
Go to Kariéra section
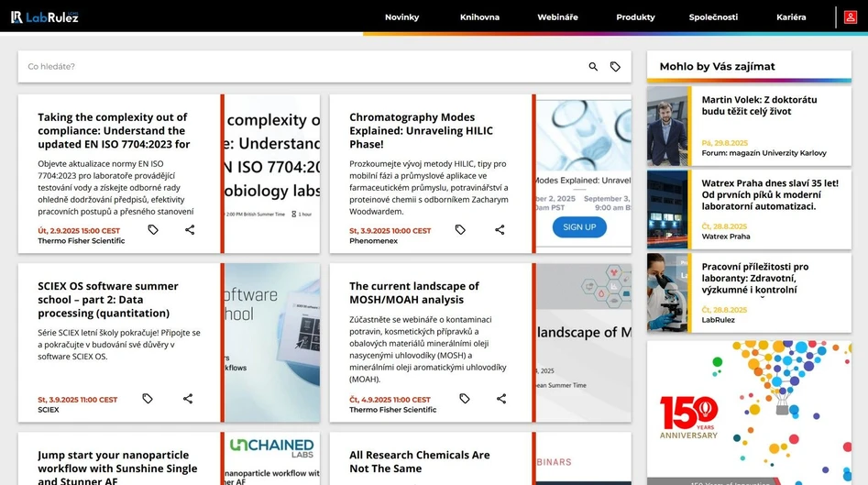pos(791,17)
